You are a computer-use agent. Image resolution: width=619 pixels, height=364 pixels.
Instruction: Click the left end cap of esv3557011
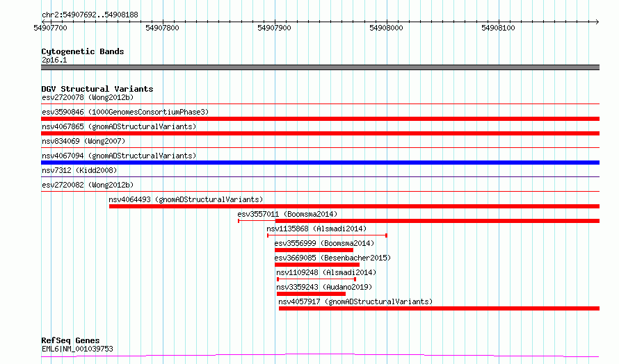point(239,221)
